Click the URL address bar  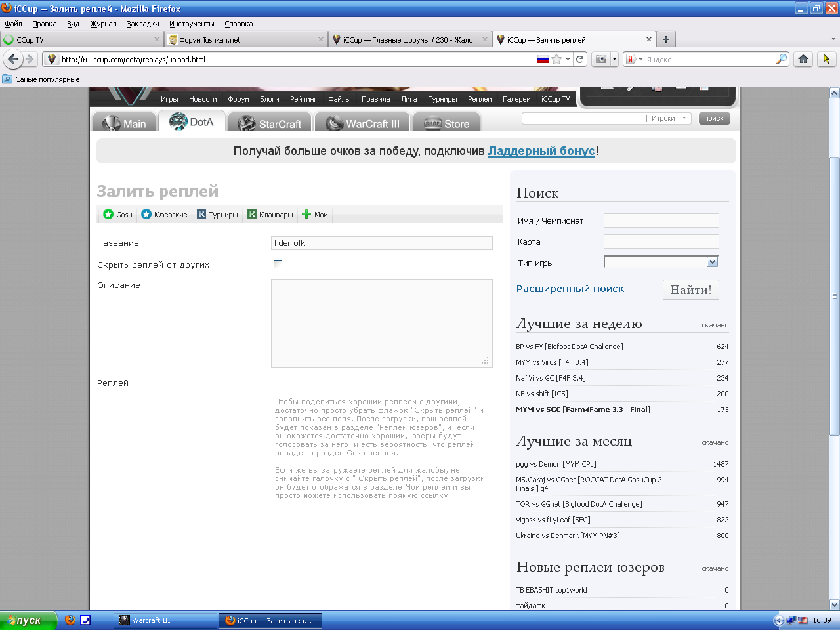click(299, 59)
